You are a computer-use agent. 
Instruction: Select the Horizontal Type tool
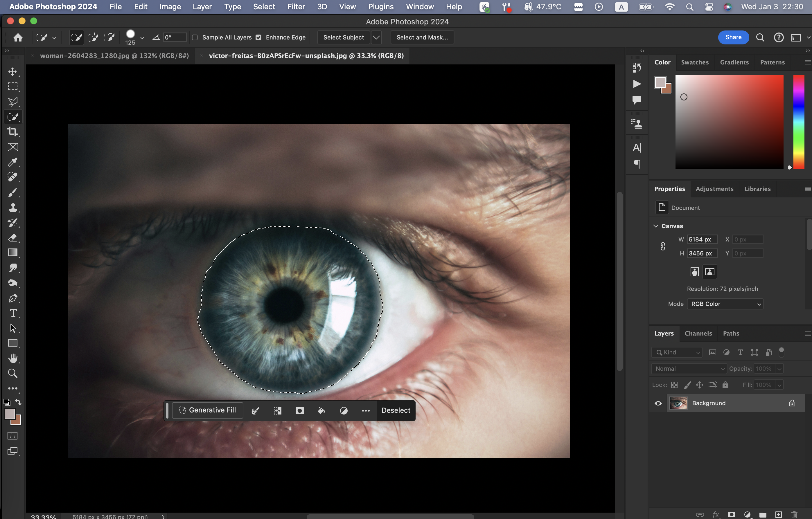click(13, 313)
